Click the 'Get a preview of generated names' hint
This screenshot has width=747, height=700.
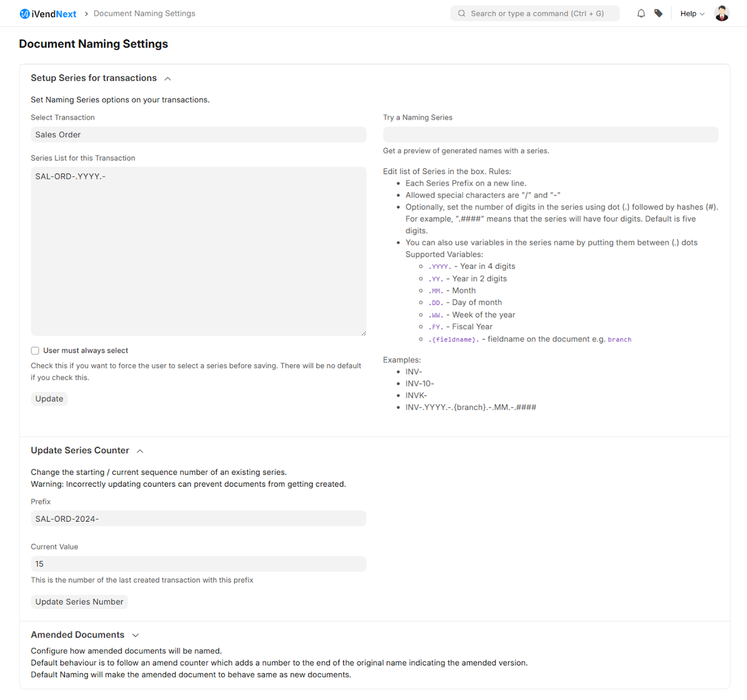pyautogui.click(x=466, y=151)
